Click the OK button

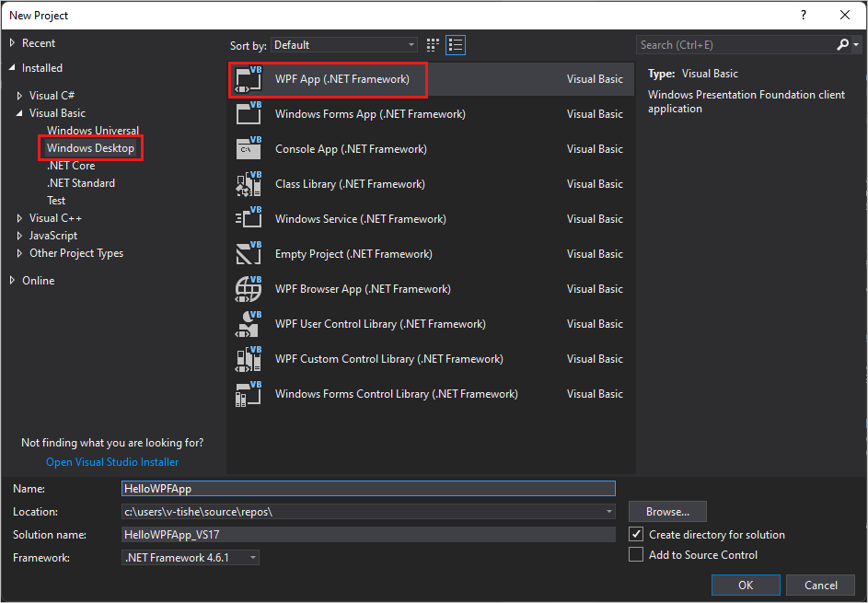746,585
